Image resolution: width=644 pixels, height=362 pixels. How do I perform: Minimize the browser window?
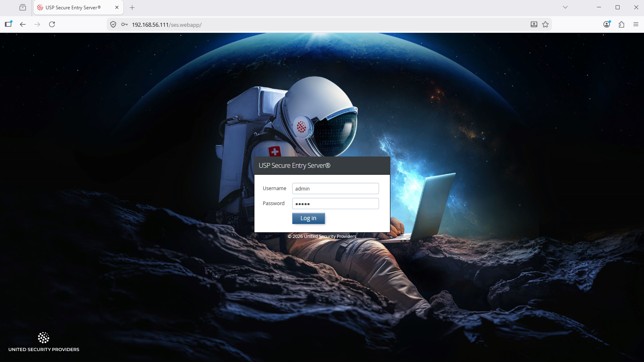pos(599,7)
